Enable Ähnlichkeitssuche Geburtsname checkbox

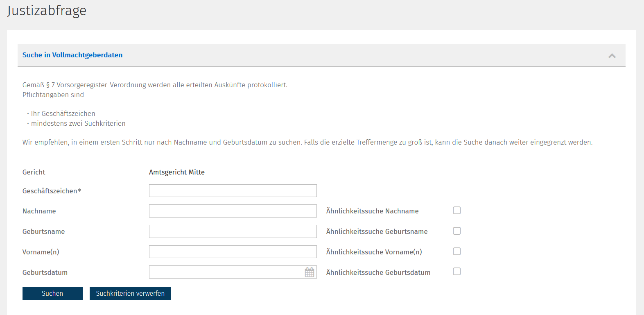[457, 231]
